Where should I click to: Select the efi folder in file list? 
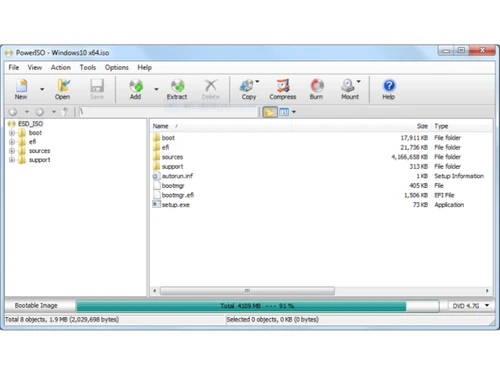click(x=165, y=147)
